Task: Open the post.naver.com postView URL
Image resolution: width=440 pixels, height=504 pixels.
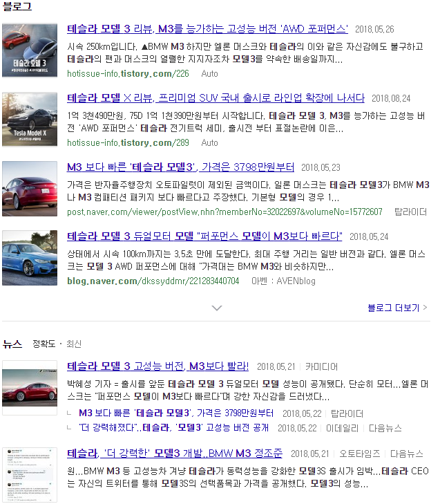Action: (x=224, y=212)
